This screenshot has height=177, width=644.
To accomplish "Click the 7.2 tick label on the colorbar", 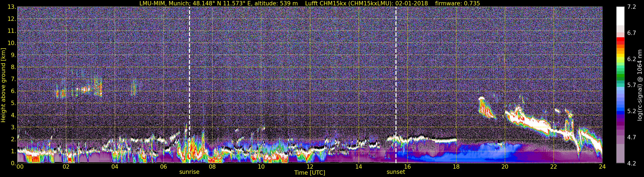I will 632,7.
